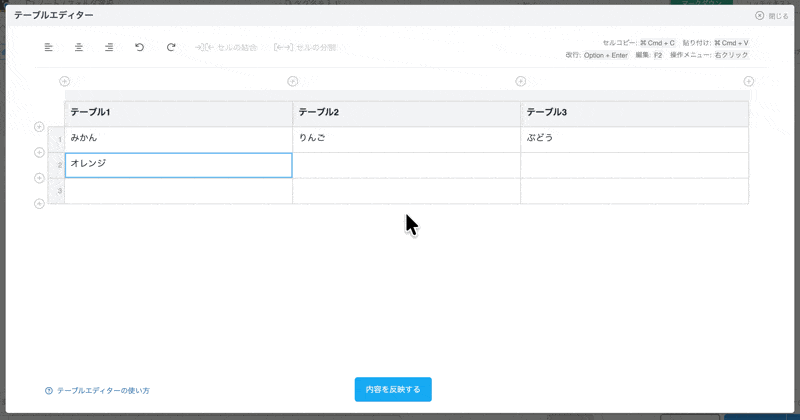
Task: Redo the last undone edit
Action: (x=171, y=47)
